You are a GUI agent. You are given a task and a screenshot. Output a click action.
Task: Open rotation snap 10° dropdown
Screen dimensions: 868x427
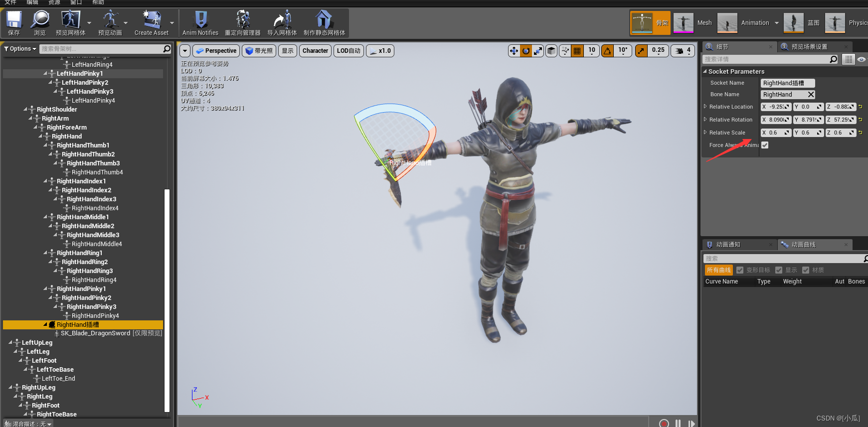[623, 51]
